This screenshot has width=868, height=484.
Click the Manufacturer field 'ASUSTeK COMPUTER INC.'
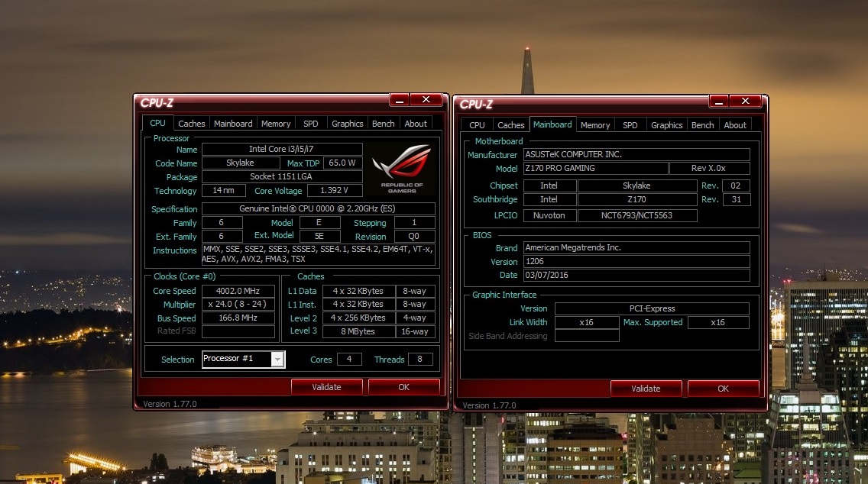[x=636, y=154]
